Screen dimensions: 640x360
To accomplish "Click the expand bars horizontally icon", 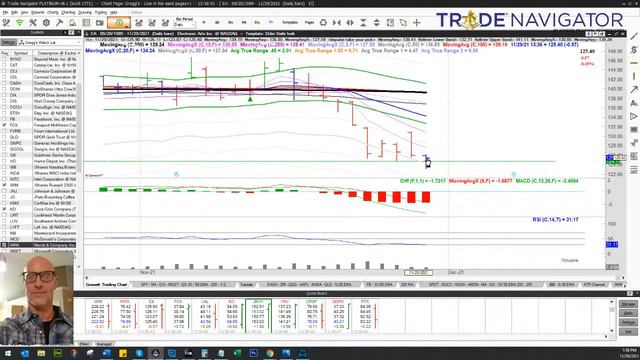I will click(x=350, y=22).
